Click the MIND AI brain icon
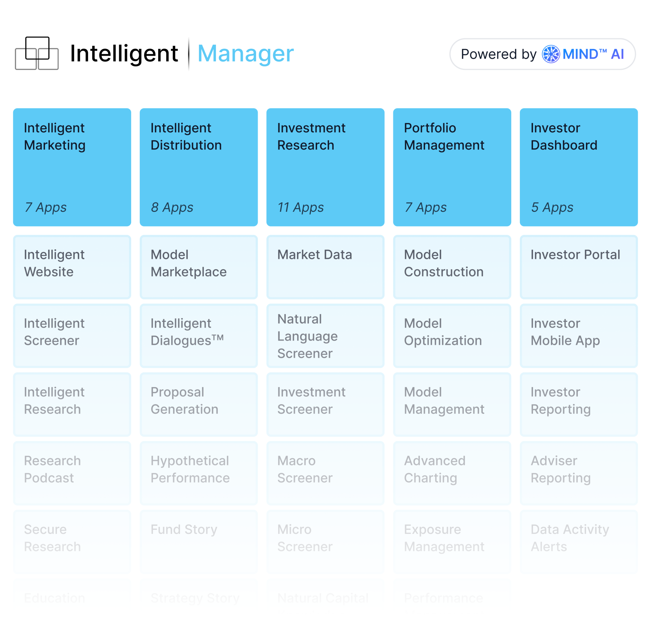Image resolution: width=651 pixels, height=644 pixels. [x=551, y=54]
